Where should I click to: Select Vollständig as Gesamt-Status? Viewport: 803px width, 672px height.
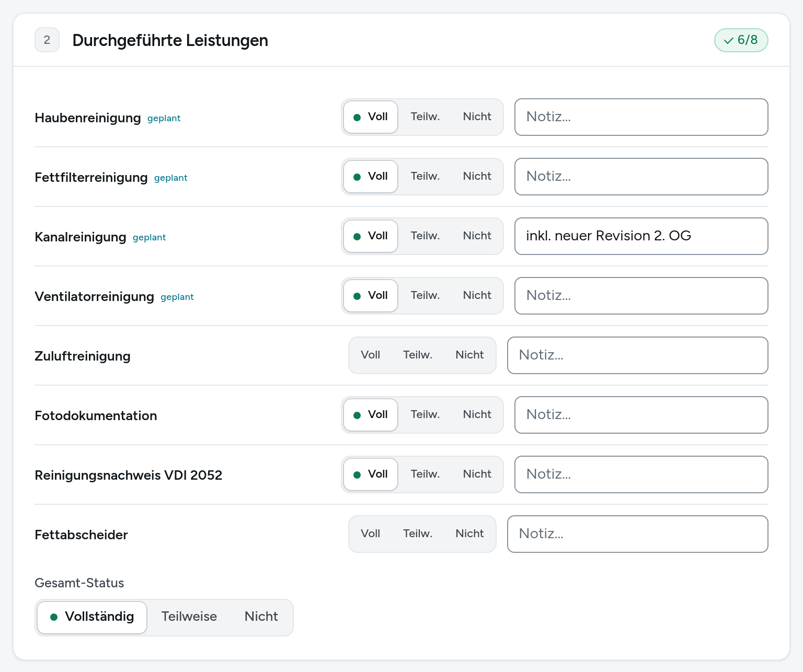(92, 617)
